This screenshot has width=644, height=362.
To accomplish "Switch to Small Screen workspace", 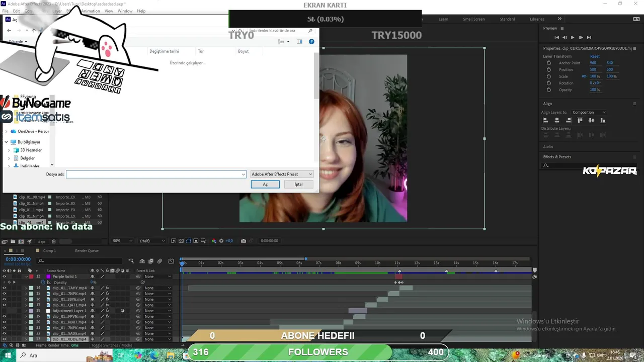I will [x=474, y=19].
